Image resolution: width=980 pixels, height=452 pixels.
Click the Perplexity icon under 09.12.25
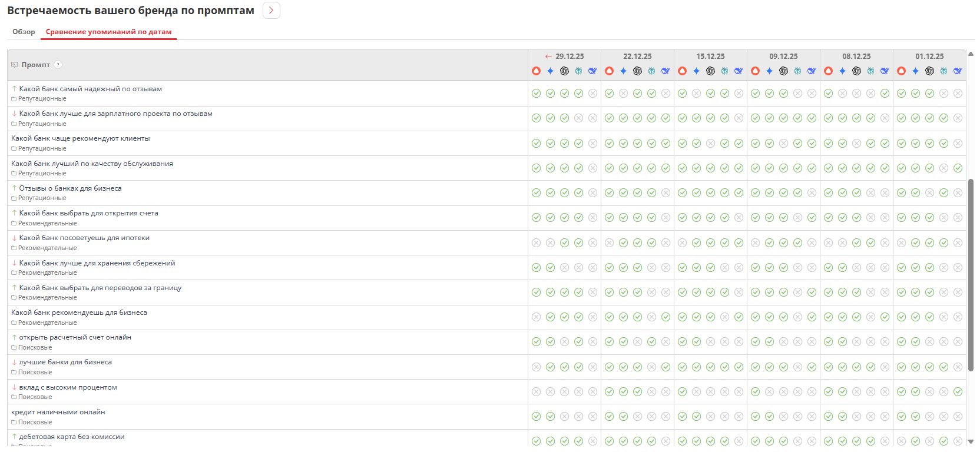[797, 71]
